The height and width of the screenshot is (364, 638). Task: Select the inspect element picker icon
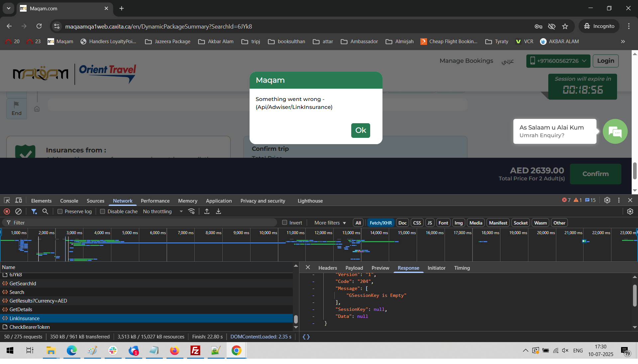[x=7, y=200]
